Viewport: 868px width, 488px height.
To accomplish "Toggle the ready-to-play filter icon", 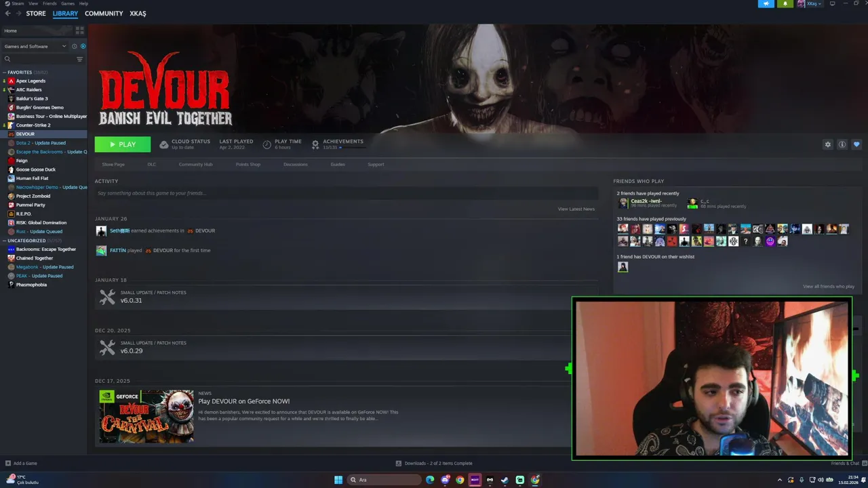I will coord(83,46).
